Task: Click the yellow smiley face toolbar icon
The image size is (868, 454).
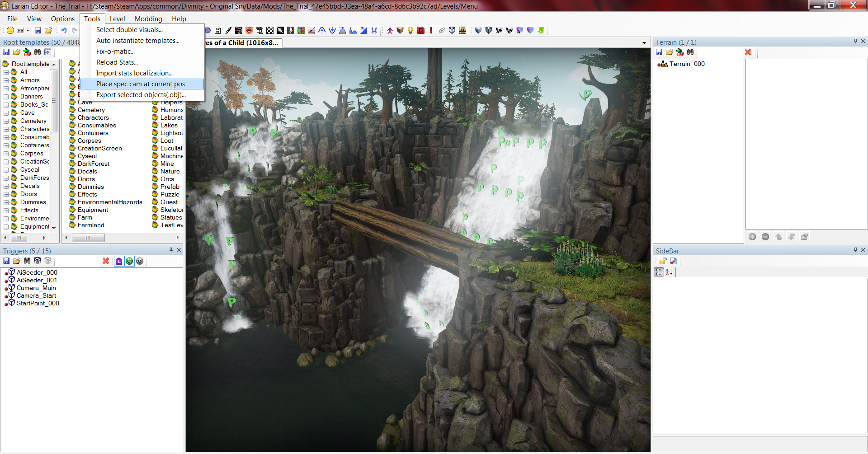Action: click(x=10, y=30)
